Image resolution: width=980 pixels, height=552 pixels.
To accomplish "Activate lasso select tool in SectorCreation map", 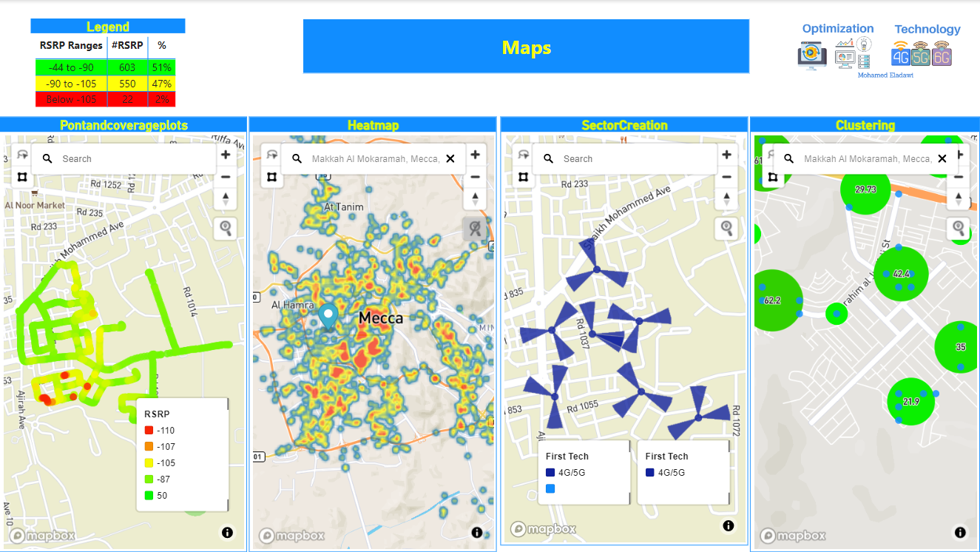I will 524,155.
